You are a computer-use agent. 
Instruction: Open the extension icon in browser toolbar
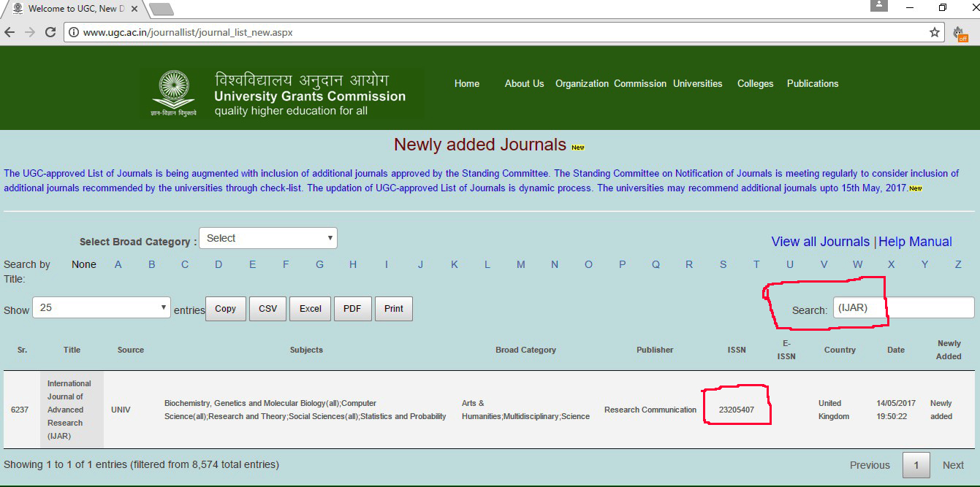point(960,33)
